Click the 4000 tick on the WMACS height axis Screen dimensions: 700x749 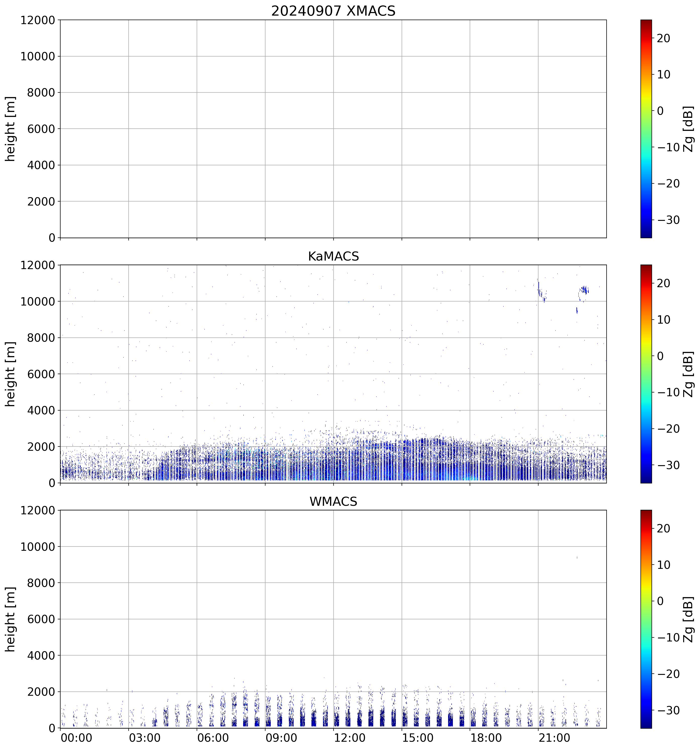[41, 656]
